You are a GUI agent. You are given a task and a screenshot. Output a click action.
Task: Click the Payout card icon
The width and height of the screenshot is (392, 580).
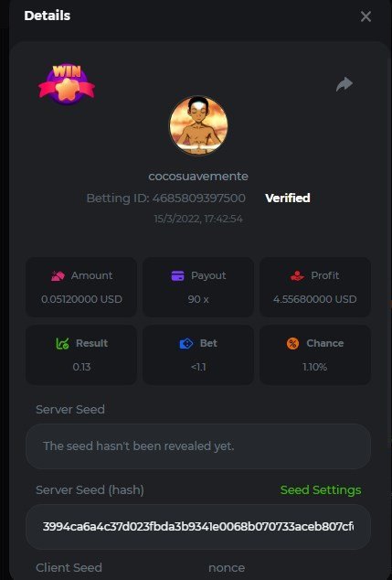[177, 275]
